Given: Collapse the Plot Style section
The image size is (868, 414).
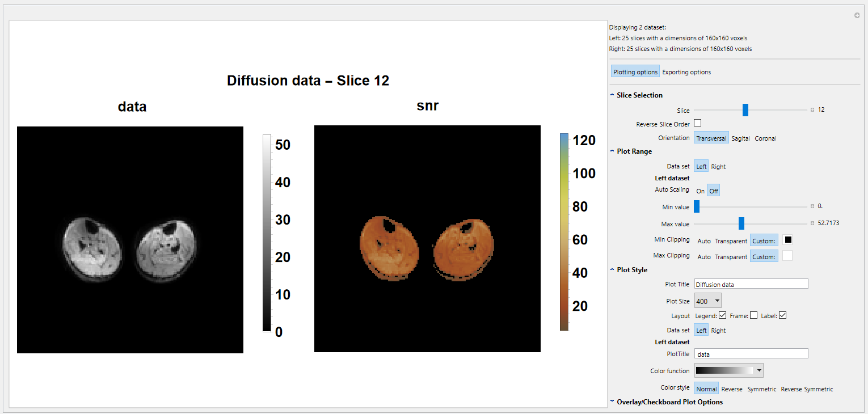Looking at the screenshot, I should coord(613,270).
